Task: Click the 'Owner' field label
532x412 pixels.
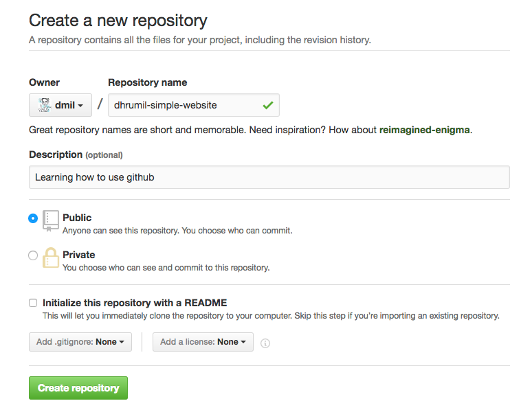Action: [45, 82]
